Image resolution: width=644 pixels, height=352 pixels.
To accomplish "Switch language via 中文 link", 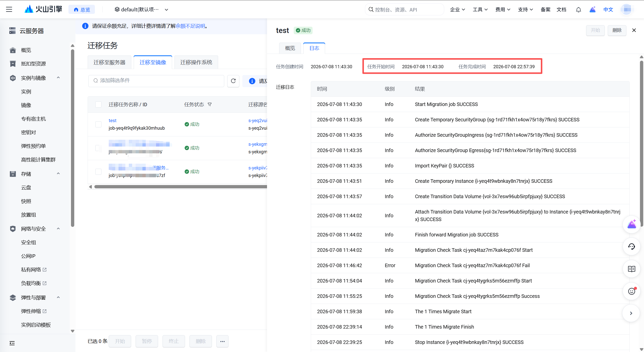I will tap(608, 10).
